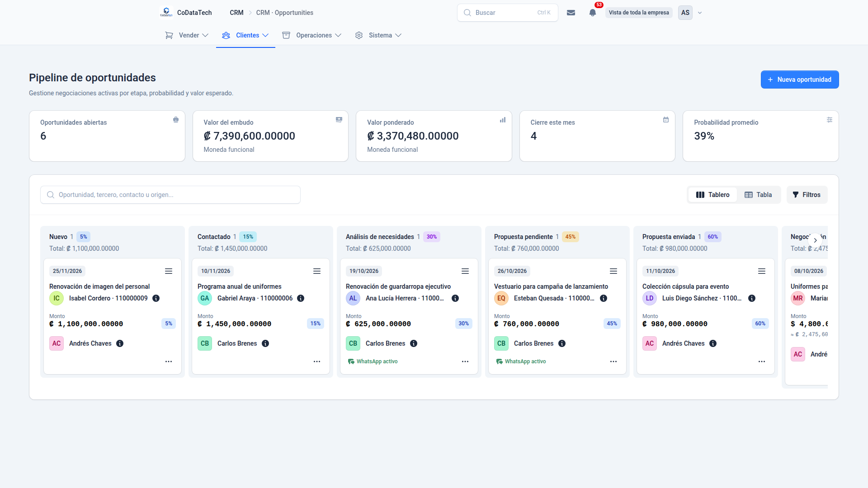Show info for Luis Diego Sánchez contact
The width and height of the screenshot is (868, 488).
click(x=752, y=298)
